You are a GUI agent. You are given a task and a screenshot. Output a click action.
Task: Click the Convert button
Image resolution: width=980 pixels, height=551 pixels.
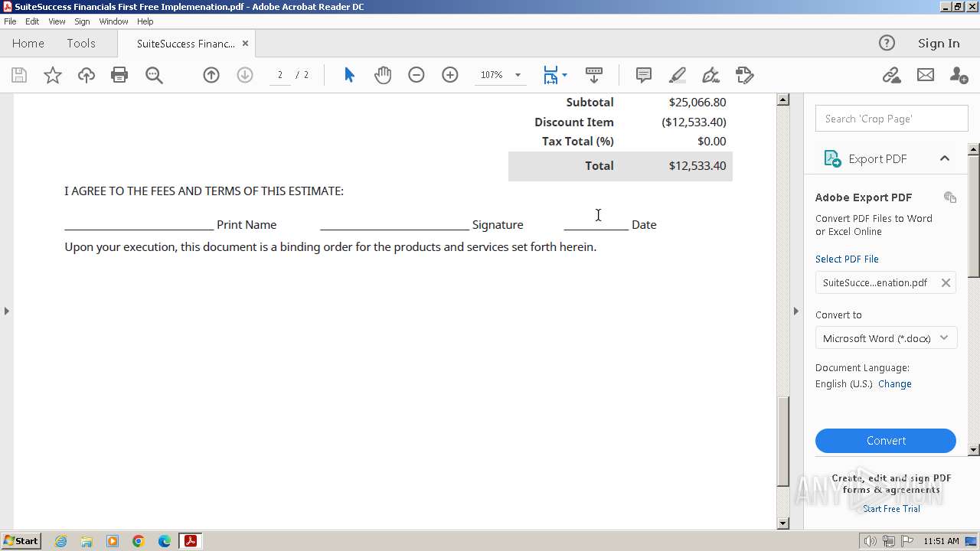(886, 441)
